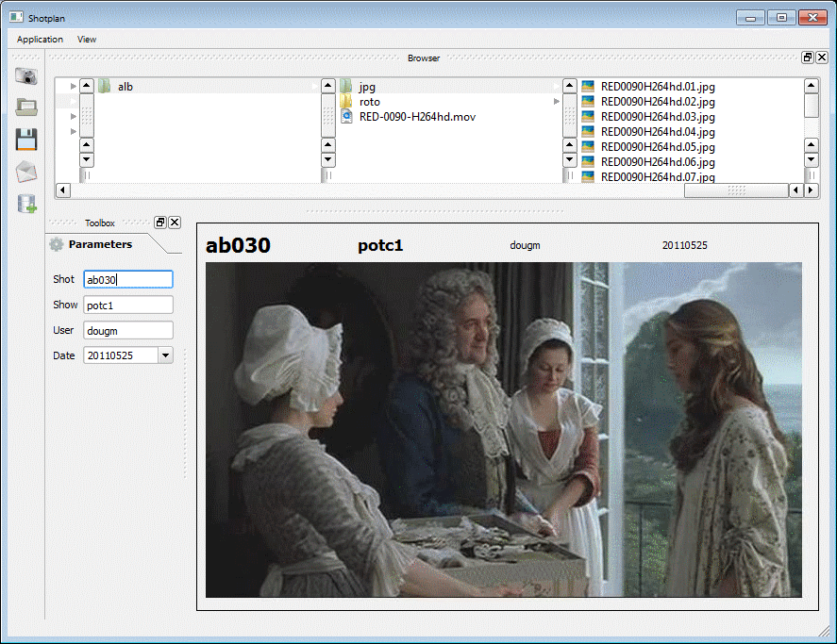The image size is (837, 644).
Task: Click the envelope mail icon
Action: coord(26,172)
